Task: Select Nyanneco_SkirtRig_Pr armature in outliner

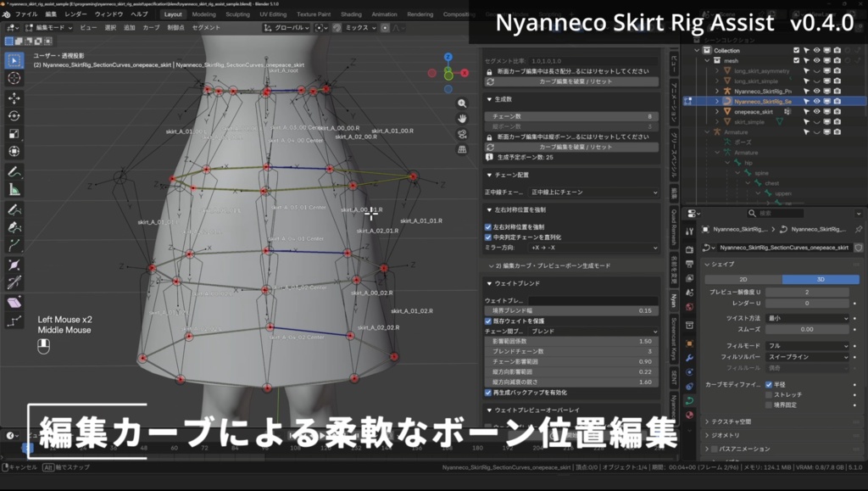Action: [x=762, y=92]
